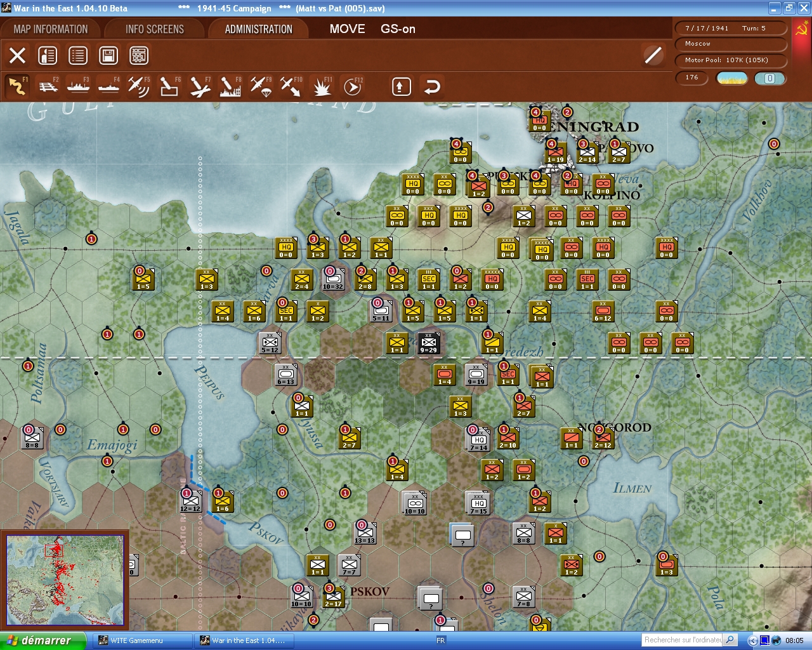Switch to War in the East taskbar button
Viewport: 812px width, 650px height.
[244, 640]
